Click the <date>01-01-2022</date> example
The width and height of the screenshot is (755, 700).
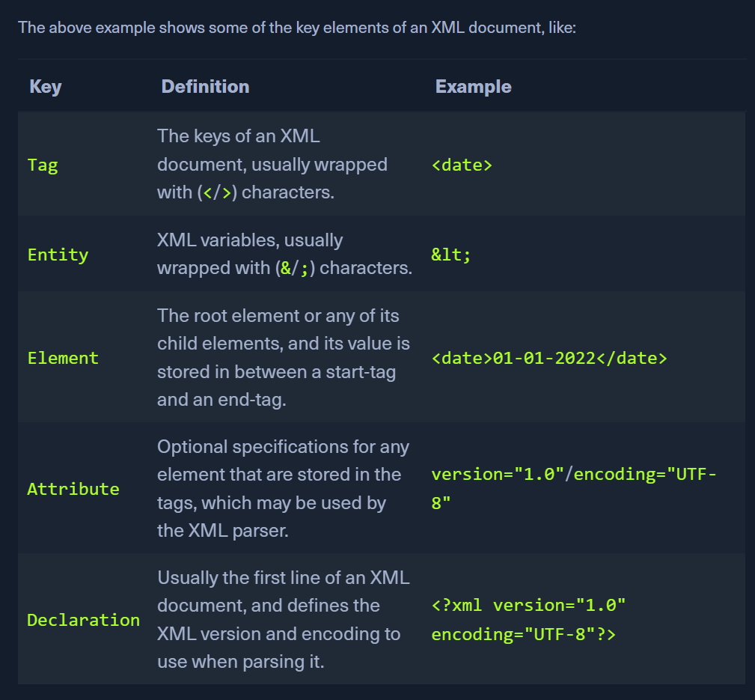click(x=549, y=358)
